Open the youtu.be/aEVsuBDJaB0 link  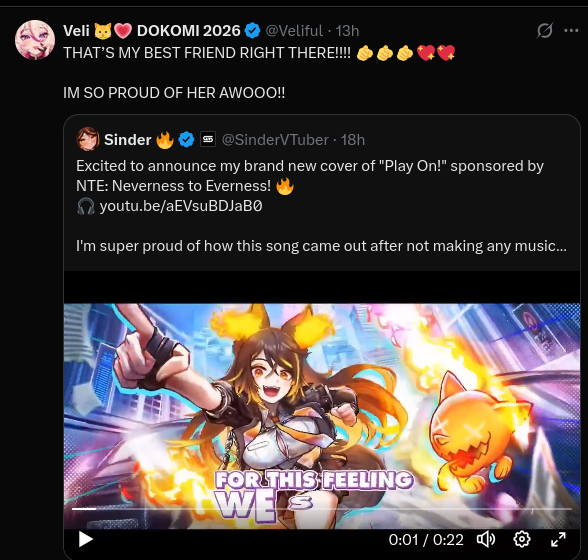coord(181,206)
